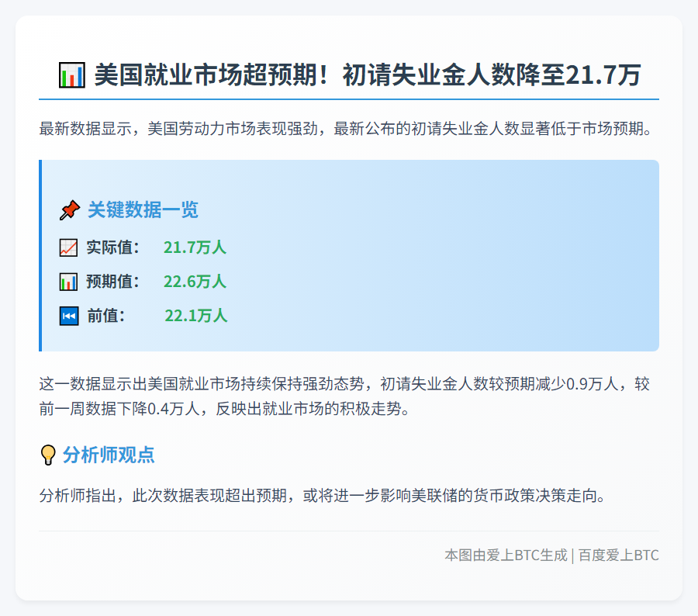Click the sentence starting 分析师指出
This screenshot has height=616, width=698.
coord(323,496)
